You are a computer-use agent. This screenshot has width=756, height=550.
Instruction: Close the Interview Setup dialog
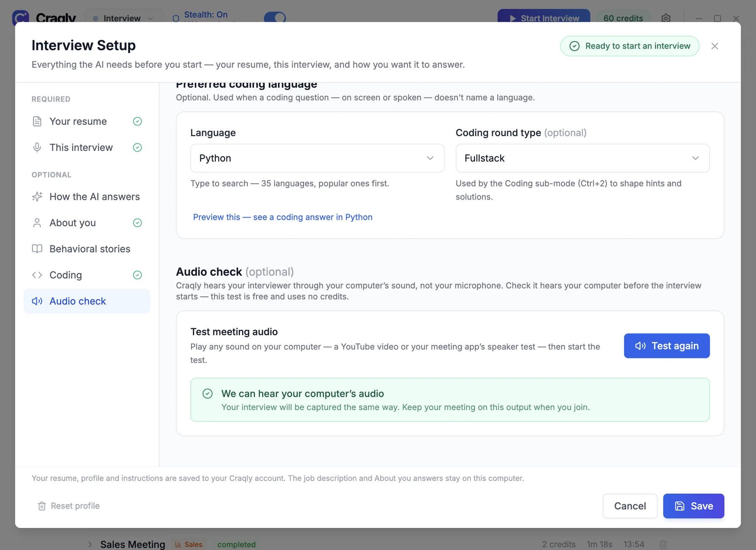tap(714, 46)
